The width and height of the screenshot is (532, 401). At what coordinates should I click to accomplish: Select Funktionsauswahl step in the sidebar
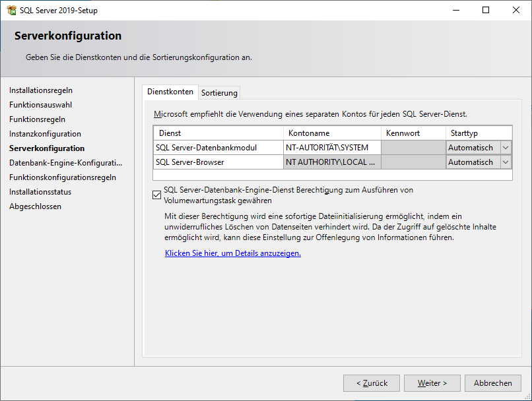click(41, 105)
